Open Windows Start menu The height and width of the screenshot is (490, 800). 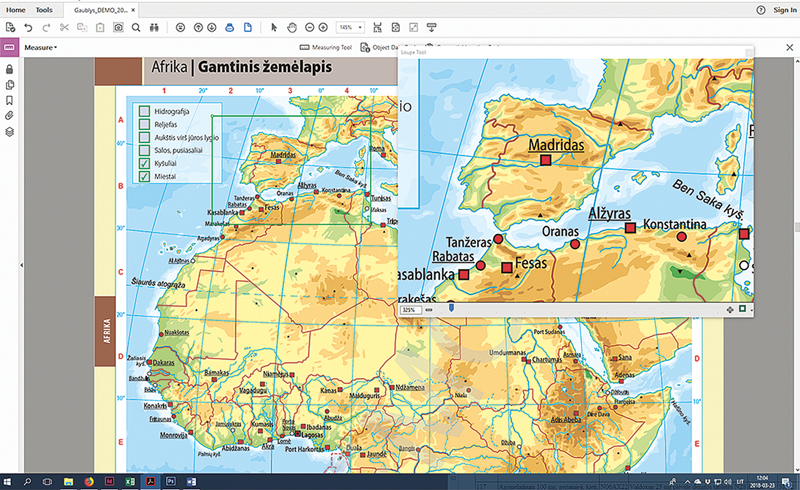(x=8, y=481)
